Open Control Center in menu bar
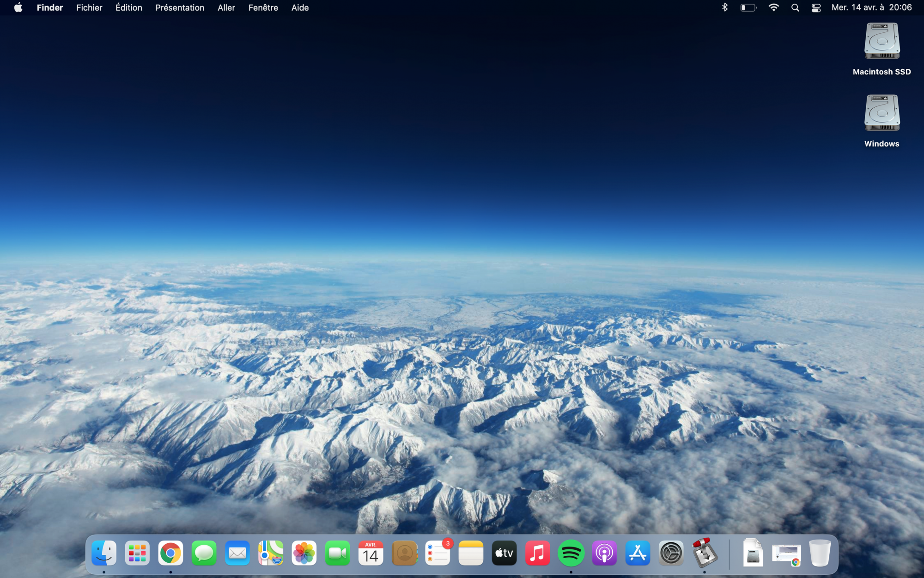 [x=816, y=8]
